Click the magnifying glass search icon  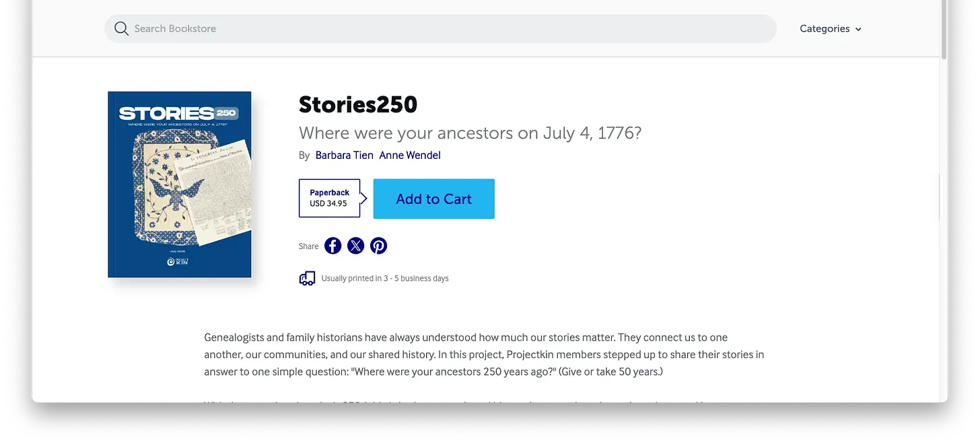[x=121, y=28]
